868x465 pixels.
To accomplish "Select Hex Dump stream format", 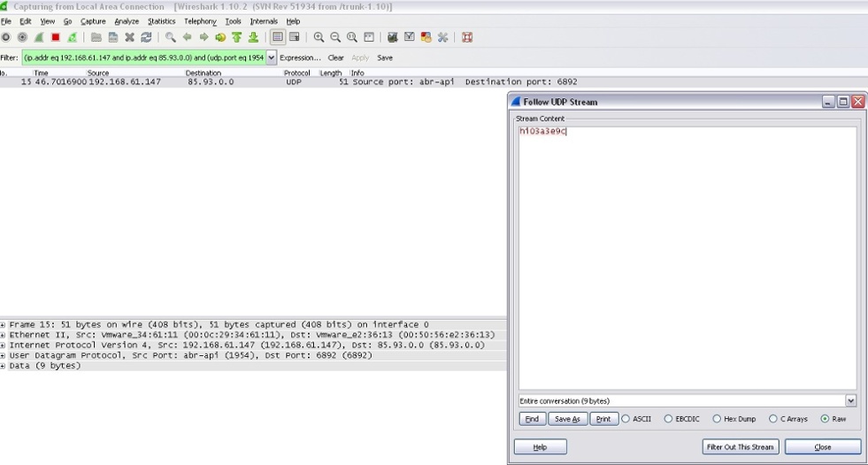I will click(717, 419).
